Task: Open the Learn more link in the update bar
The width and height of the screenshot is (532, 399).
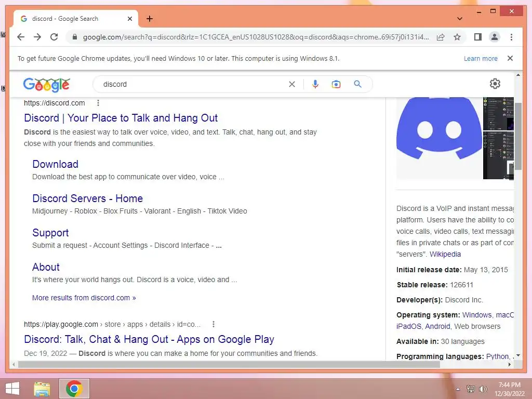Action: [481, 58]
